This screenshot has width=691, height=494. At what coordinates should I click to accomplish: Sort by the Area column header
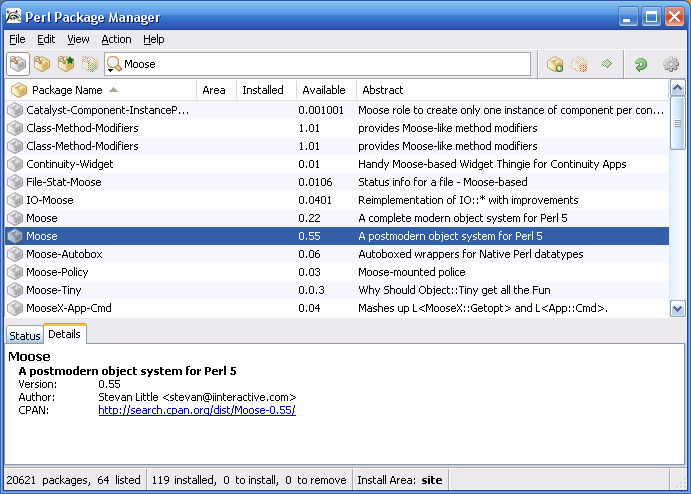click(216, 90)
